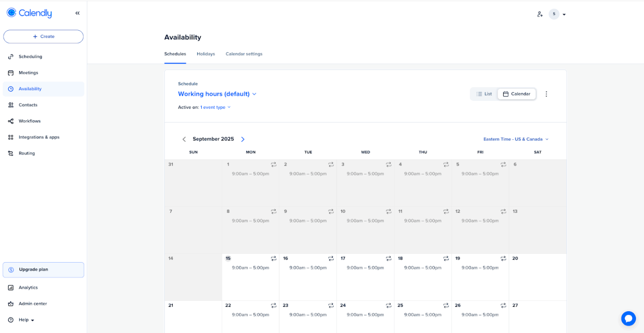
Task: Click the recurring icon on September 22
Action: 274,305
